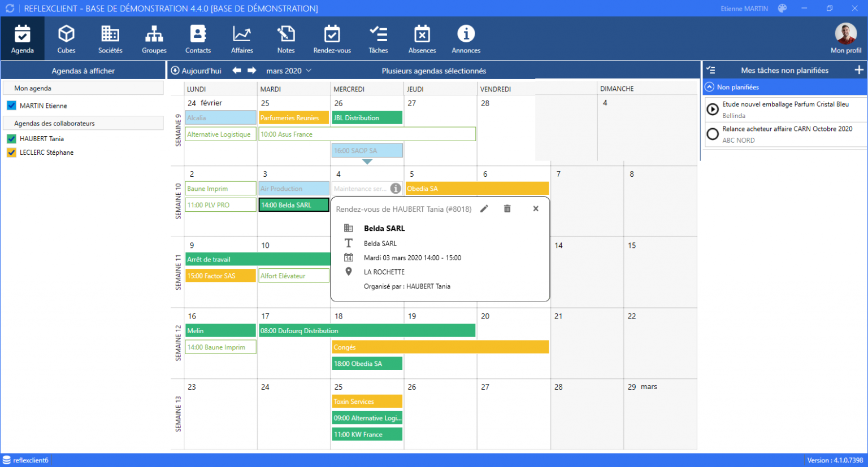Open the theme palette icon in title bar
The width and height of the screenshot is (868, 467).
coord(783,8)
